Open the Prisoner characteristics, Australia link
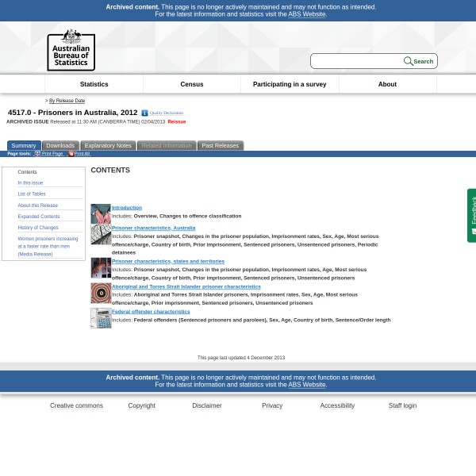This screenshot has height=476, width=476. [x=153, y=228]
